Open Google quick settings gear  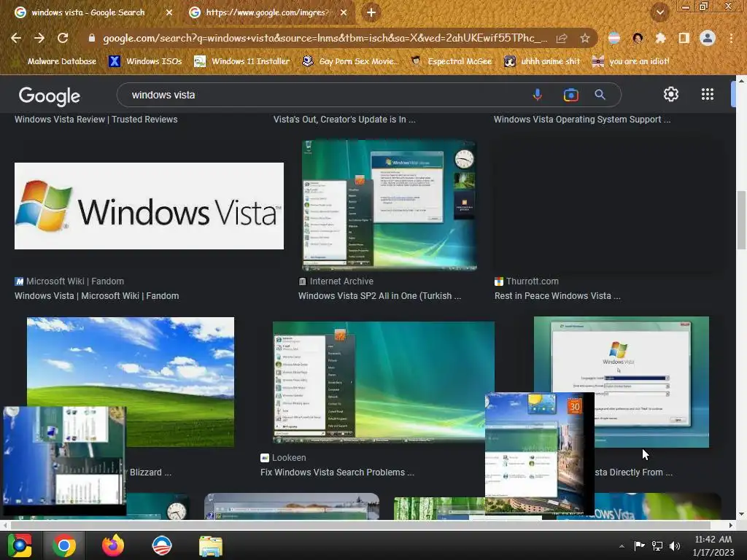(671, 94)
